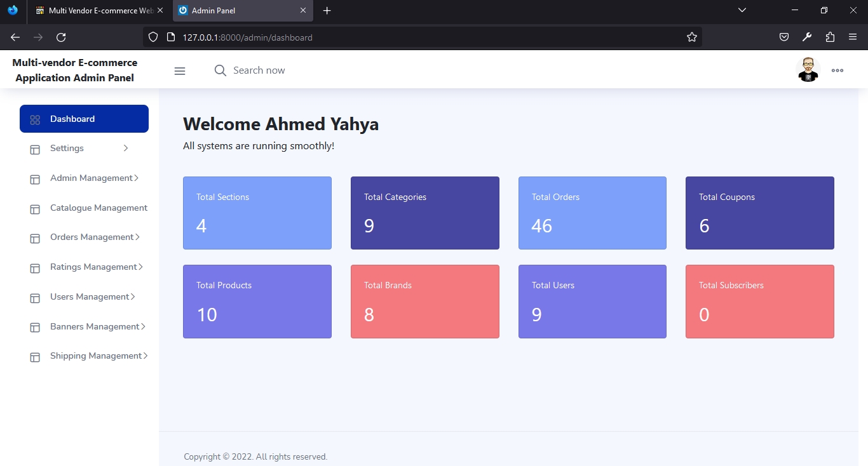The height and width of the screenshot is (466, 868).
Task: Click the search magnifier icon
Action: (220, 70)
